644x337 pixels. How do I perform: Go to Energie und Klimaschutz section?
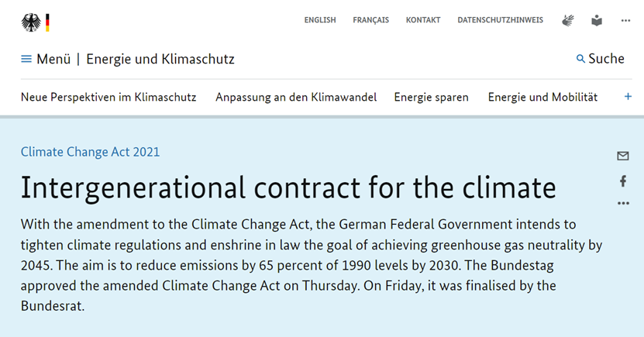pos(160,59)
